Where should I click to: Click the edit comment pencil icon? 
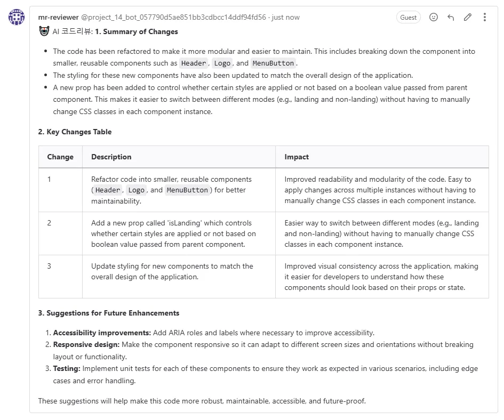[468, 17]
